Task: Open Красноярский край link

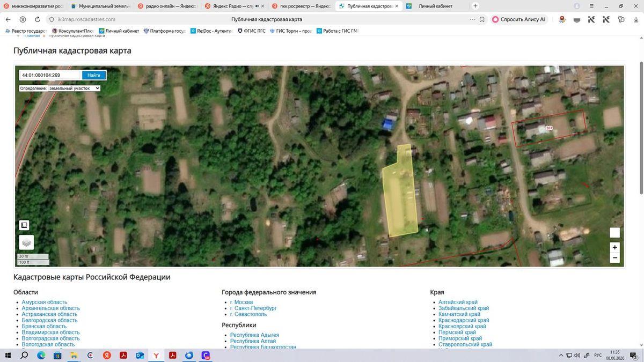Action: pyautogui.click(x=462, y=327)
